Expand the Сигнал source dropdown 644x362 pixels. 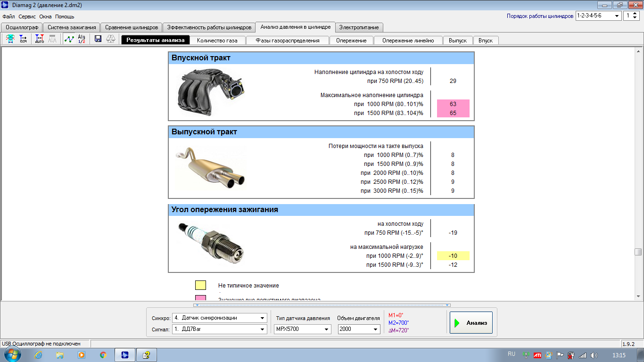click(263, 329)
